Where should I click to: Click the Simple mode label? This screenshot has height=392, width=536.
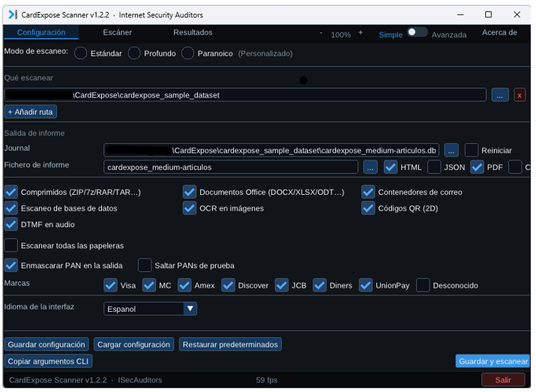pos(391,35)
